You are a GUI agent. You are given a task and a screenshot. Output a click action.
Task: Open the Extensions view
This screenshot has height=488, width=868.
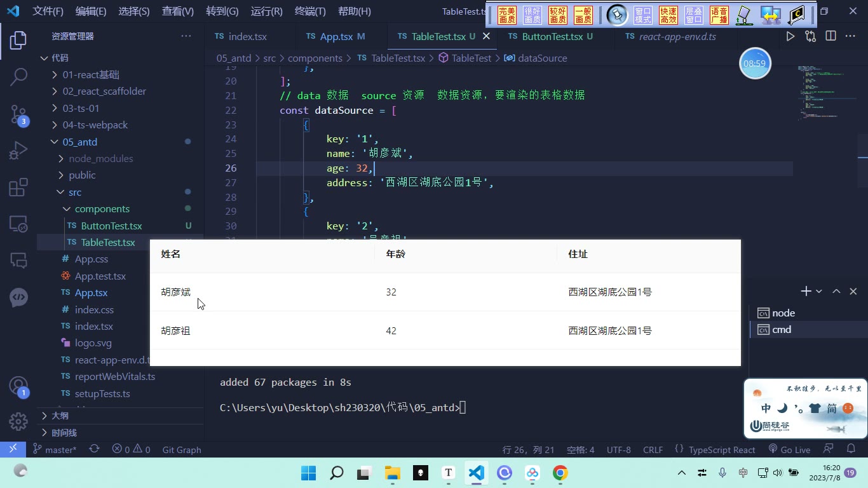coord(18,187)
